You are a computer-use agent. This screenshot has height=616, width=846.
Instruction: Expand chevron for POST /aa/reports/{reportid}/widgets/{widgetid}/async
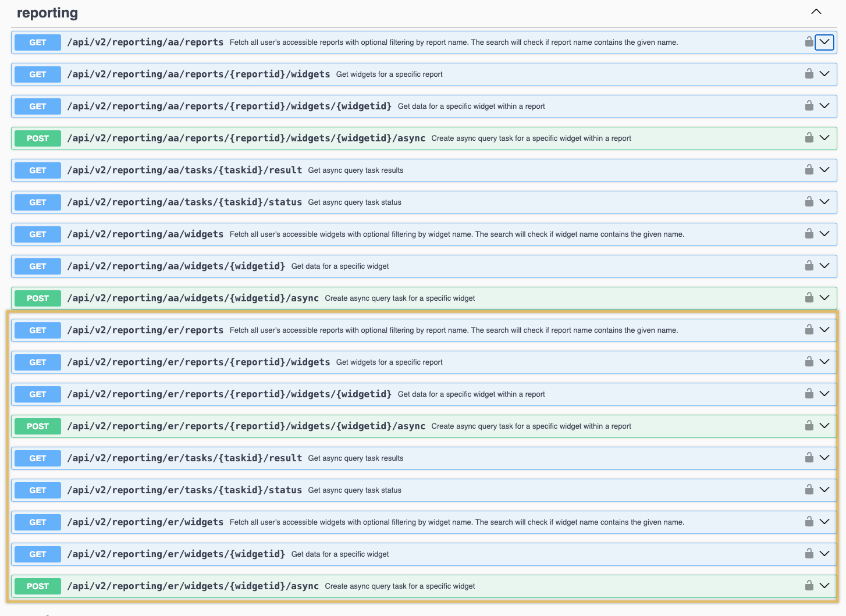point(824,138)
